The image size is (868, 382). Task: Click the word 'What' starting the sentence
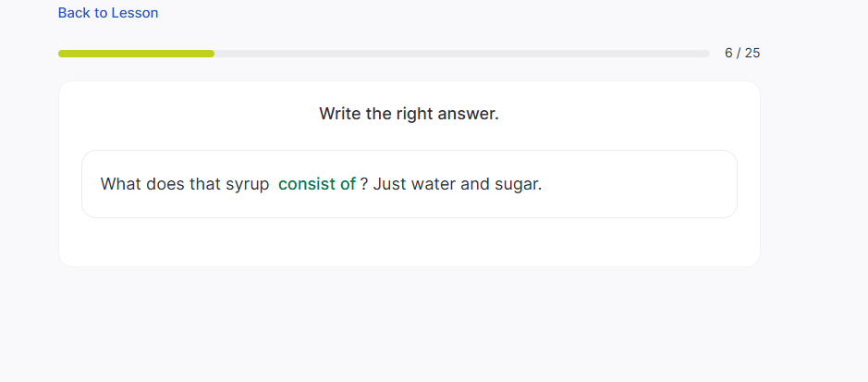(x=120, y=184)
